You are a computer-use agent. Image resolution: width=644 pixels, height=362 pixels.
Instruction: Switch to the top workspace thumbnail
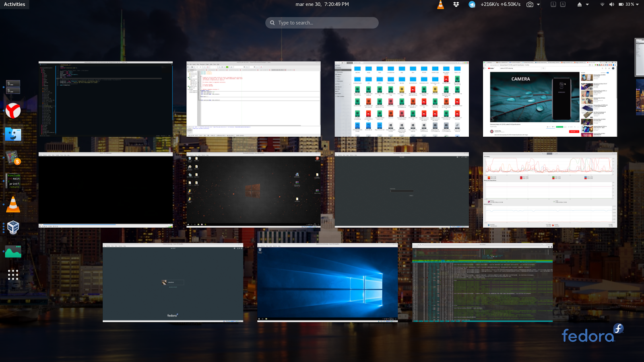coord(640,57)
